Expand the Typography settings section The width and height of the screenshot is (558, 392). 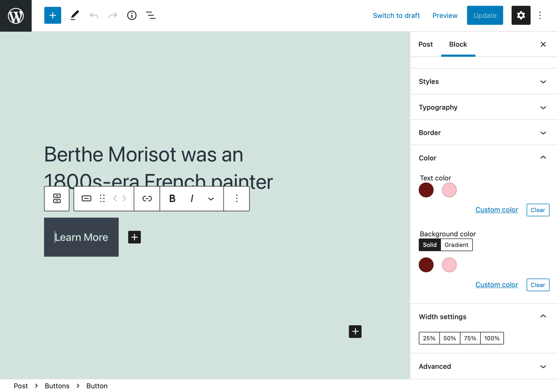(x=483, y=107)
